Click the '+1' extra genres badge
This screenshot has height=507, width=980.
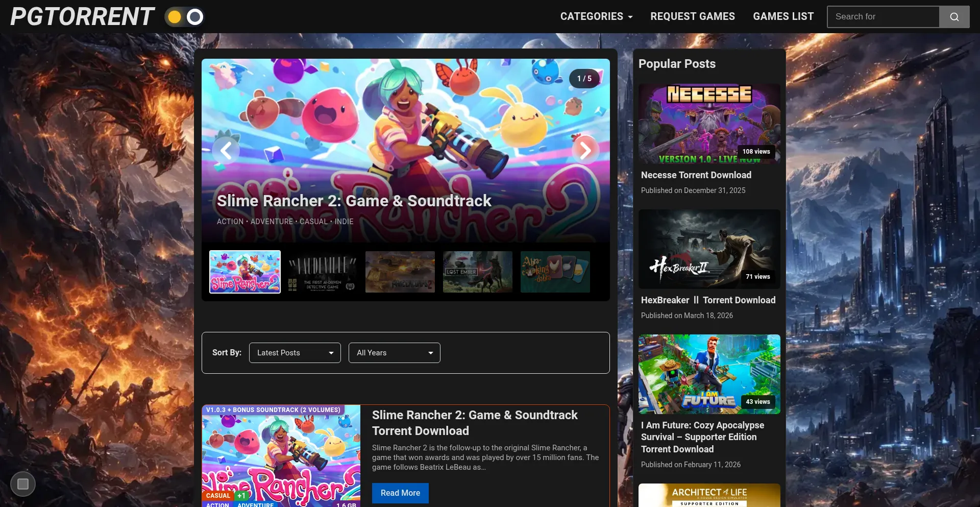click(241, 495)
